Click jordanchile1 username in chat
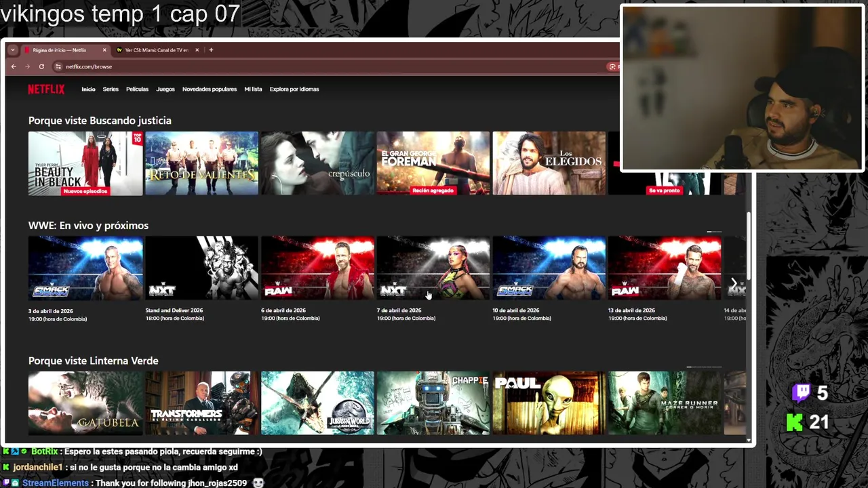 [x=38, y=468]
